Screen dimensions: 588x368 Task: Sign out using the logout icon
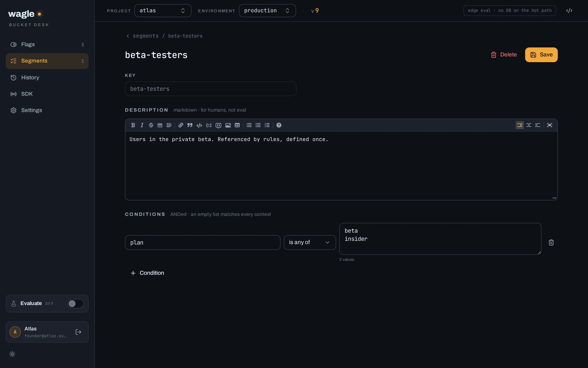click(78, 332)
